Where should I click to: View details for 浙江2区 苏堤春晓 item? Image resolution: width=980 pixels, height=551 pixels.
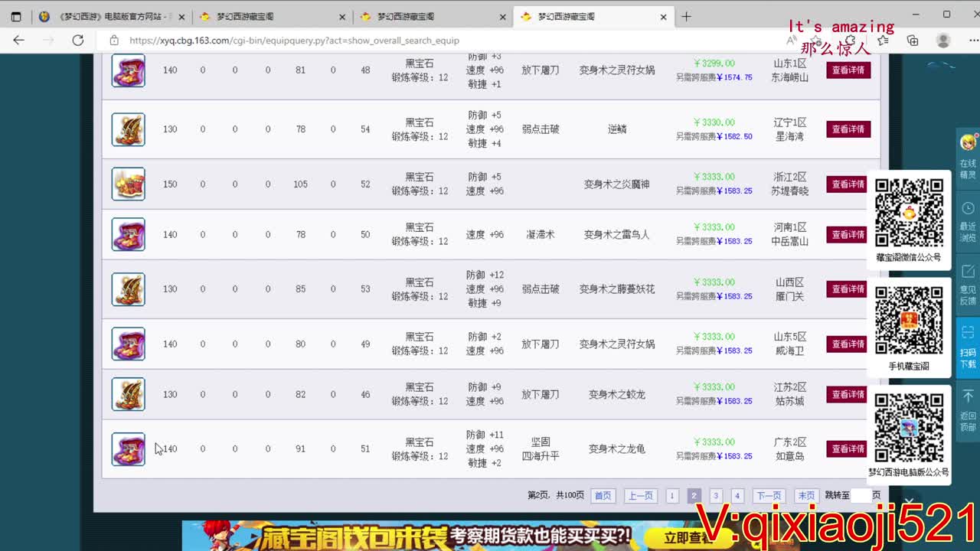click(x=848, y=184)
